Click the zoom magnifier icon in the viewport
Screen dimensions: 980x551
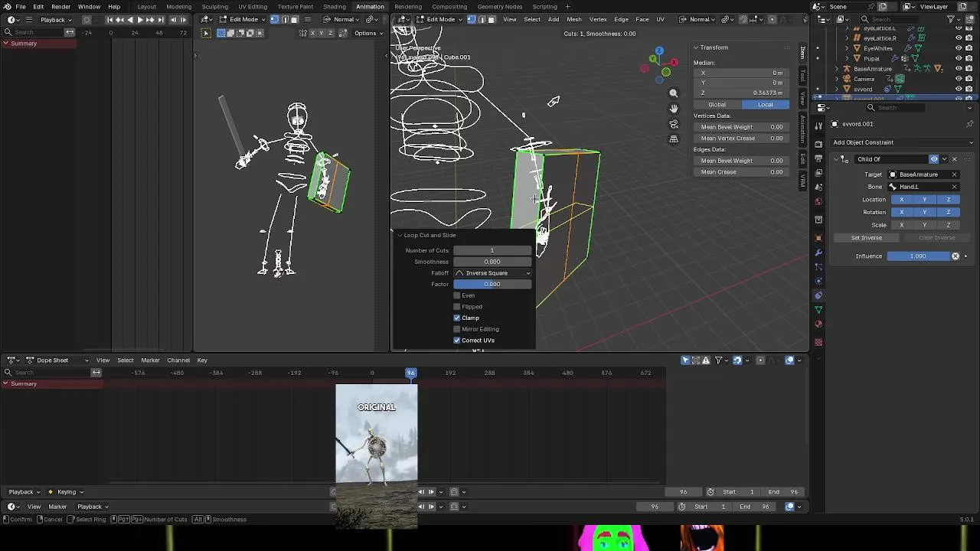[674, 93]
